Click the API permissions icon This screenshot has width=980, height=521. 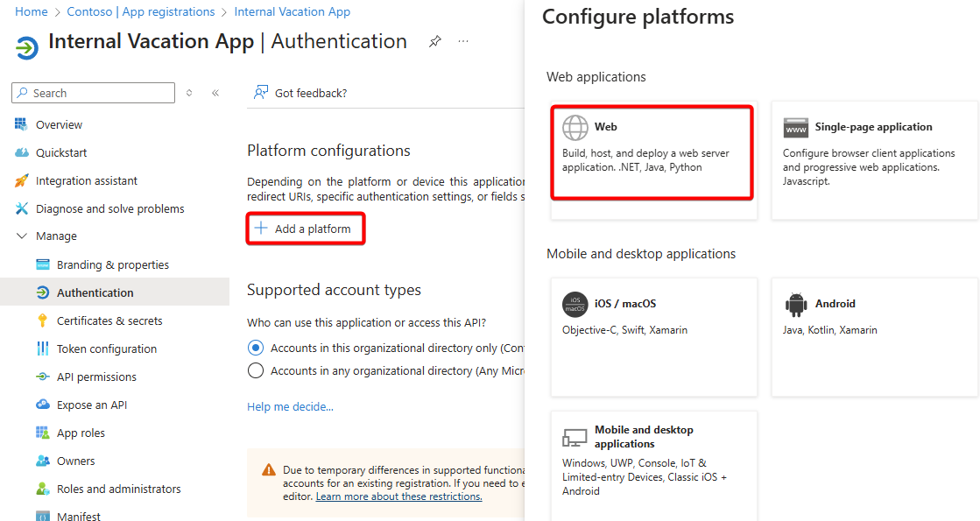(43, 377)
